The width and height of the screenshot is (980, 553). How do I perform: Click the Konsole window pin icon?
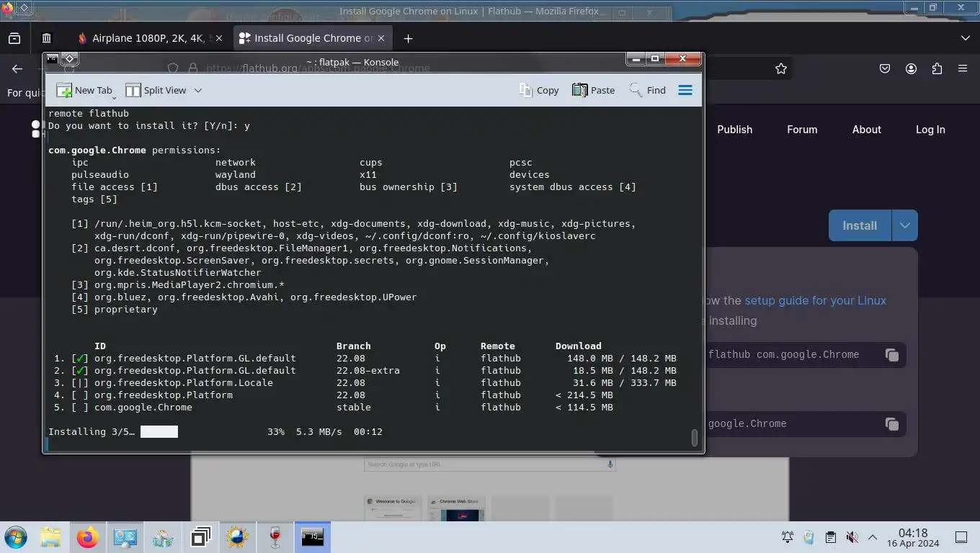[69, 58]
